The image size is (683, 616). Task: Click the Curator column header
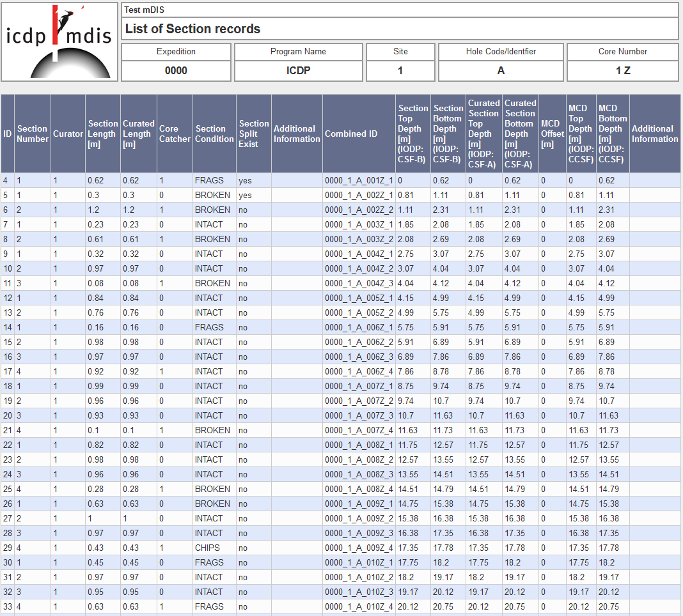click(x=68, y=134)
